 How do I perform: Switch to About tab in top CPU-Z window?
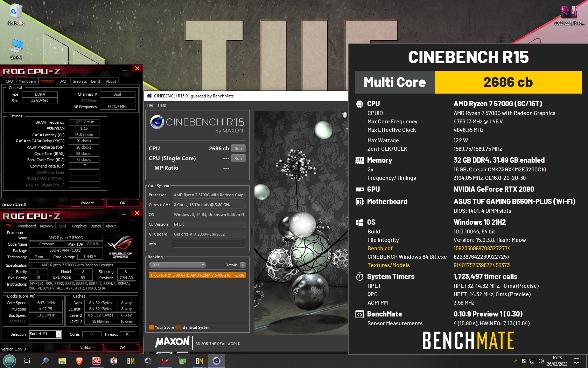coord(111,81)
